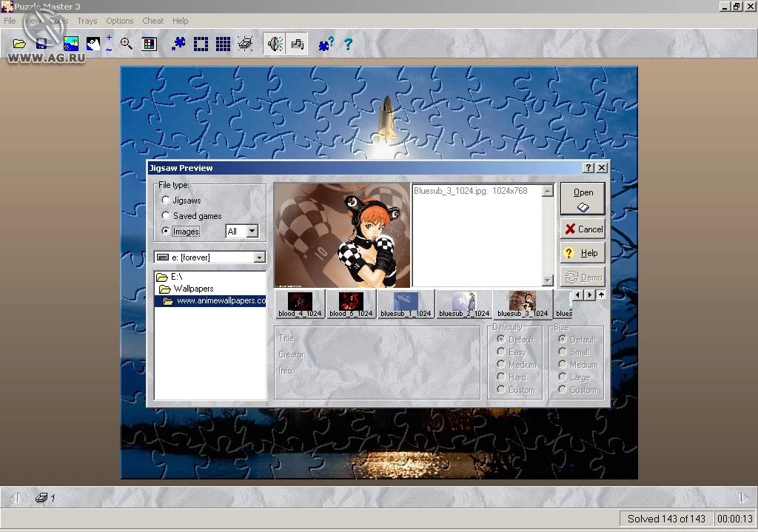This screenshot has width=758, height=532.
Task: Click the plus and tilde toolbar icon
Action: 110,44
